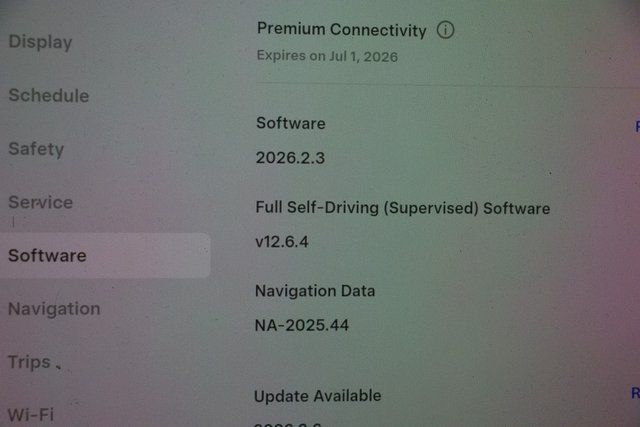The image size is (640, 427).
Task: Select the software version 2026.2.3
Action: (x=290, y=158)
